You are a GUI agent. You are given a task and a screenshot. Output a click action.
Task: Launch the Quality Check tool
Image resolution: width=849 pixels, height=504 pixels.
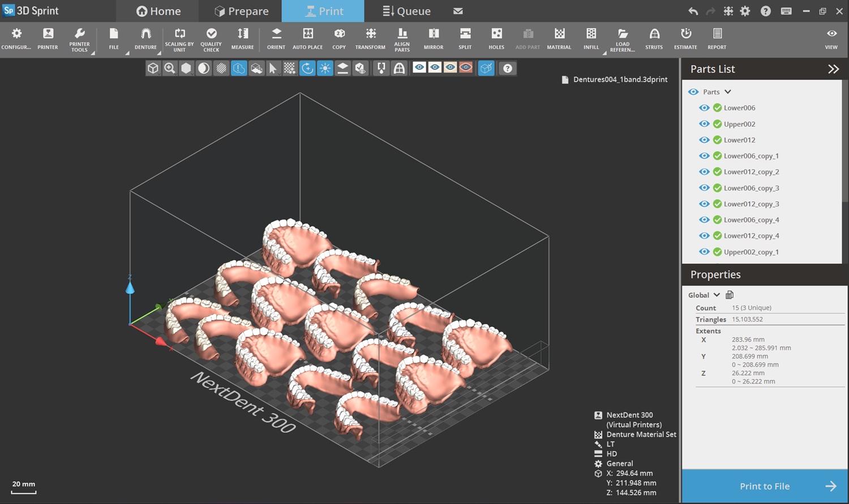click(x=211, y=38)
